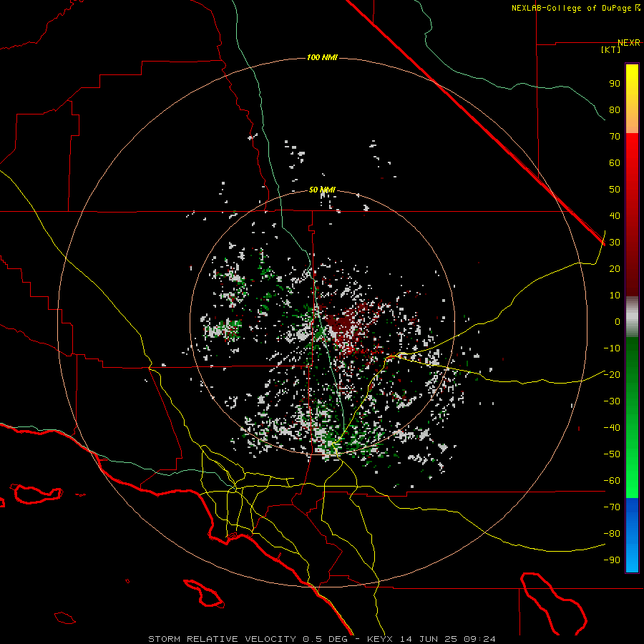Click the Storm Relative Velocity caption text
This screenshot has height=644, width=644.
pos(321,639)
